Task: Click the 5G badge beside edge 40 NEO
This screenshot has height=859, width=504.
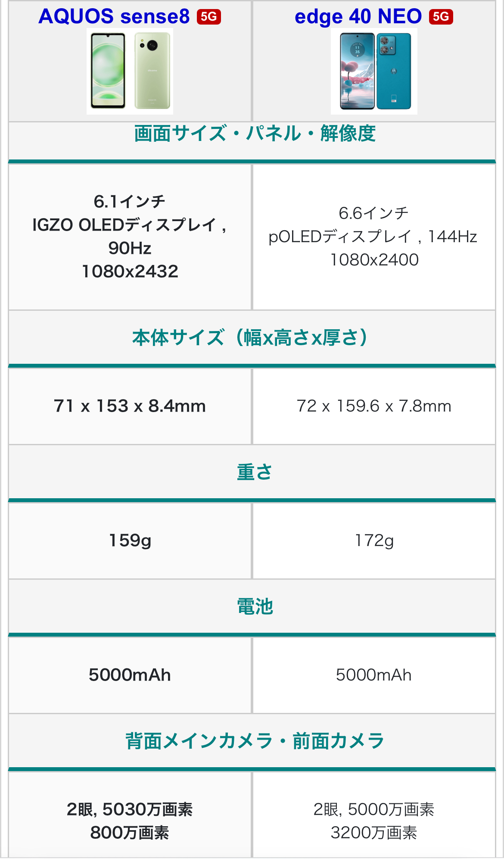Action: click(x=441, y=17)
